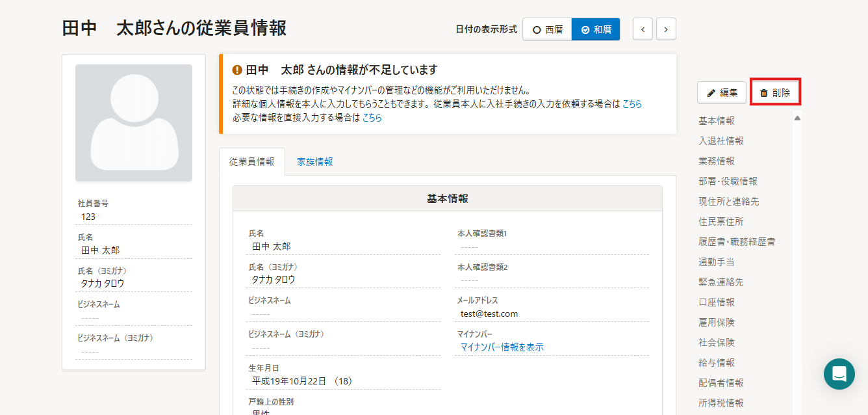Click the 本人確認書類1 field label
868x415 pixels.
click(x=482, y=233)
